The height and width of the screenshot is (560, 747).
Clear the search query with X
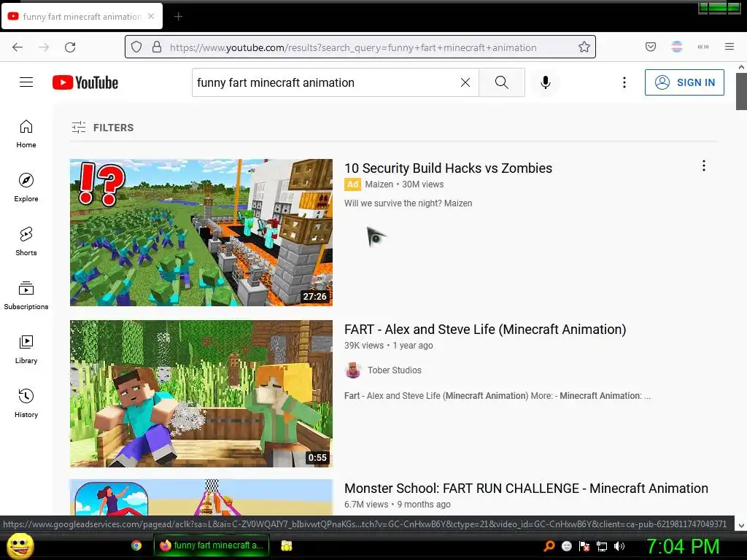(465, 82)
